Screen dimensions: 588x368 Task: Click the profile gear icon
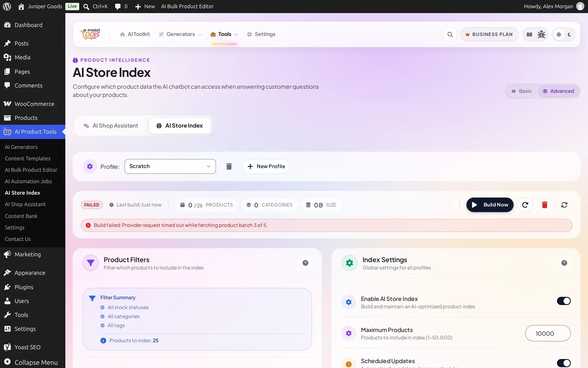[90, 166]
